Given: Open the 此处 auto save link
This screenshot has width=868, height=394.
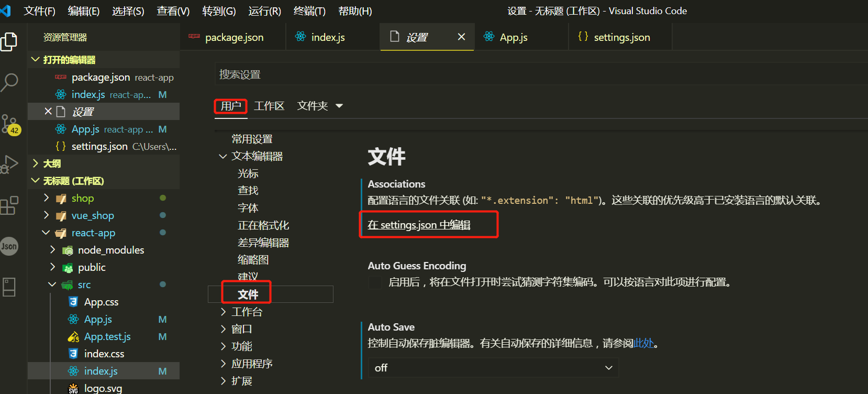Looking at the screenshot, I should (x=643, y=343).
